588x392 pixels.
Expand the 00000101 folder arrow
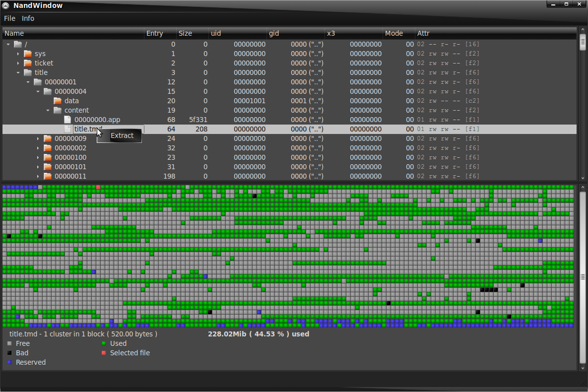coord(38,167)
